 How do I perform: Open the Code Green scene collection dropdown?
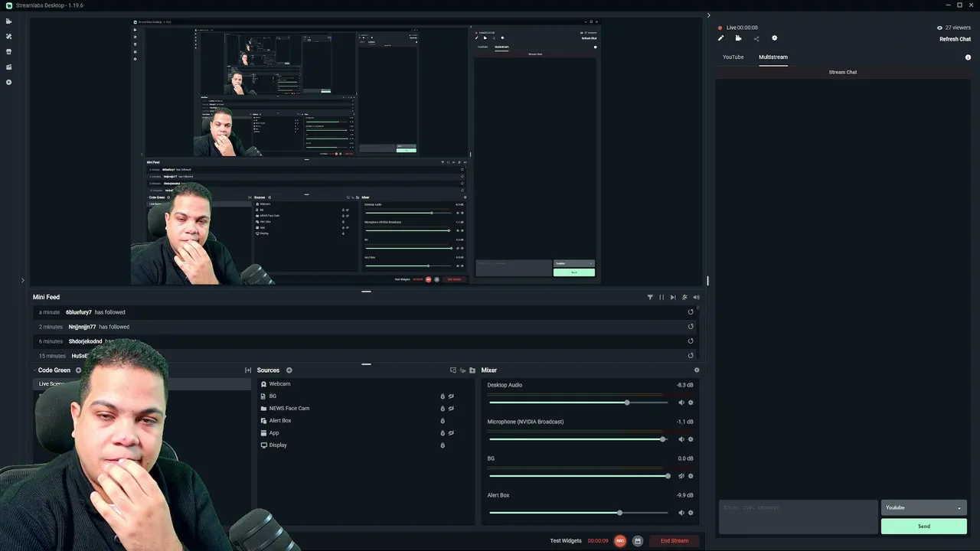pos(54,370)
